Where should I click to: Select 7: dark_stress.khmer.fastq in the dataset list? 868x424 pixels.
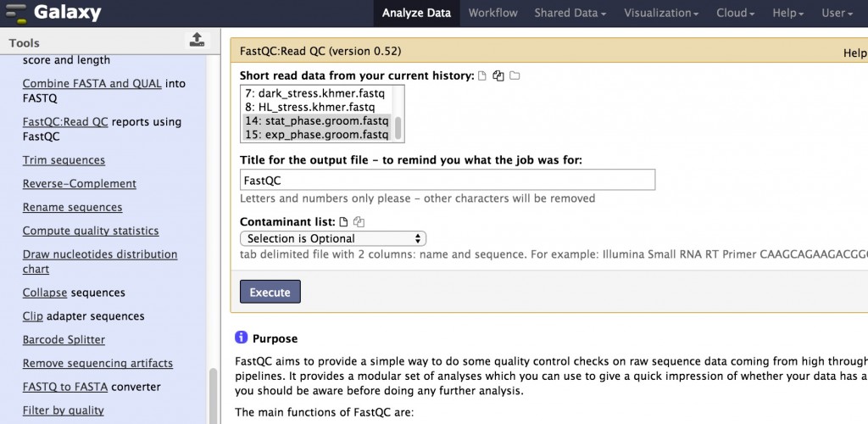309,92
